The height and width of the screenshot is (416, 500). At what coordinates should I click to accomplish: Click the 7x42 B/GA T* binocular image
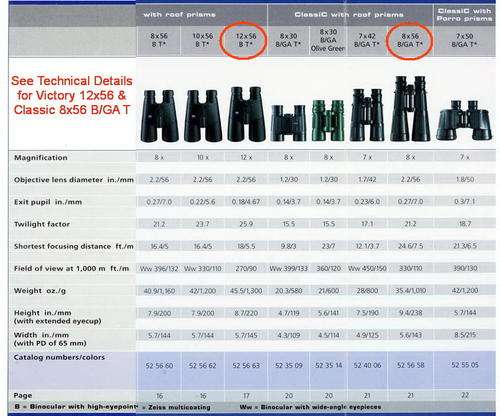[x=367, y=115]
